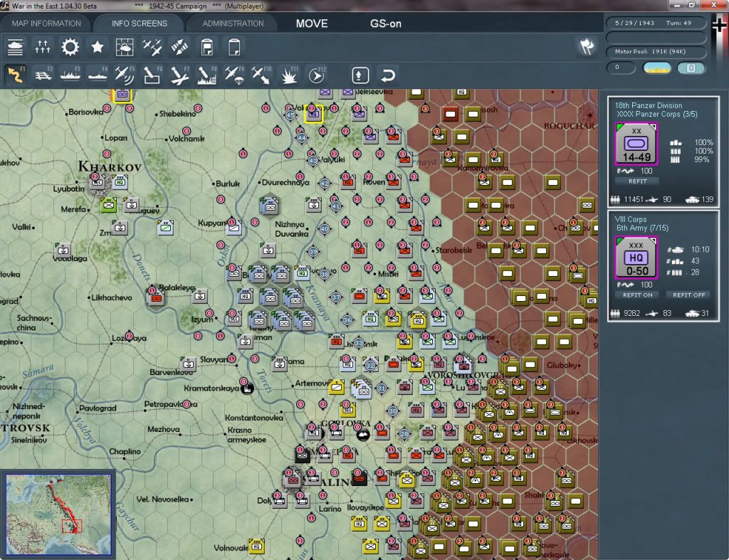The width and height of the screenshot is (729, 560).
Task: Switch to the ADMINISTRATION tab
Action: (233, 23)
